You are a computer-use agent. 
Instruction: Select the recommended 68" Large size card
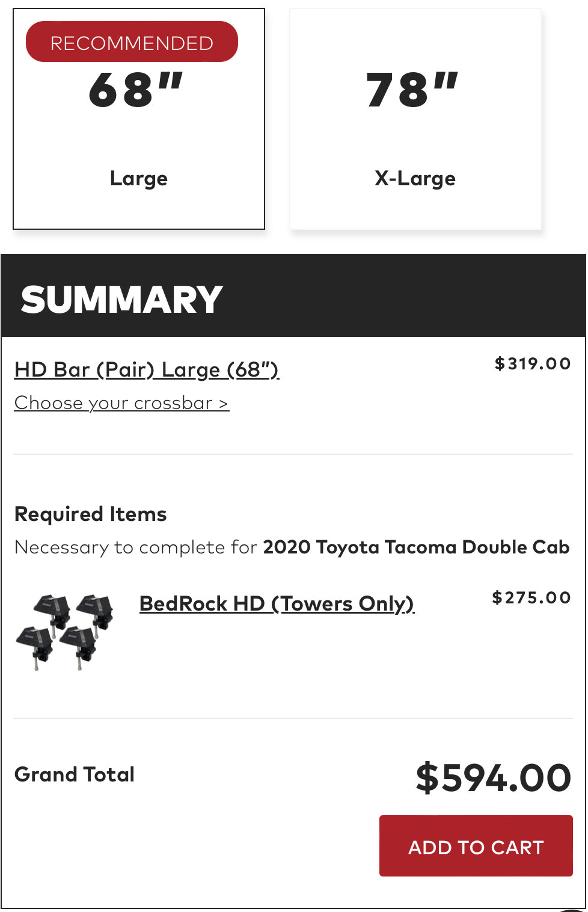[x=139, y=119]
